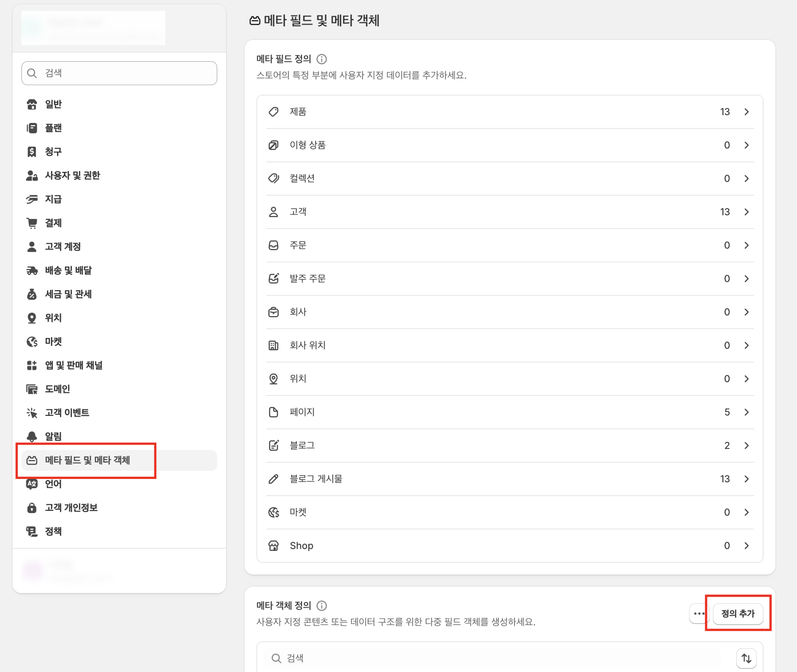Screen dimensions: 797x672
Task: Click the 제품 tag icon
Action: pos(273,112)
